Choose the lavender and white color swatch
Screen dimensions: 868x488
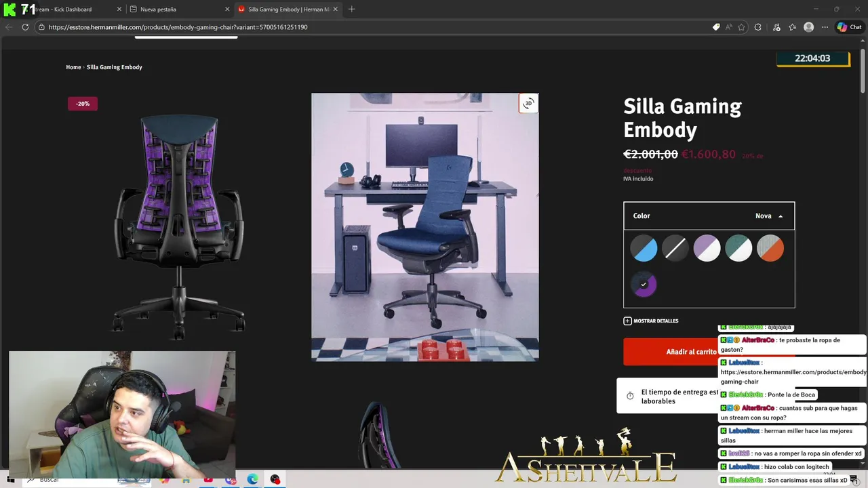[707, 248]
